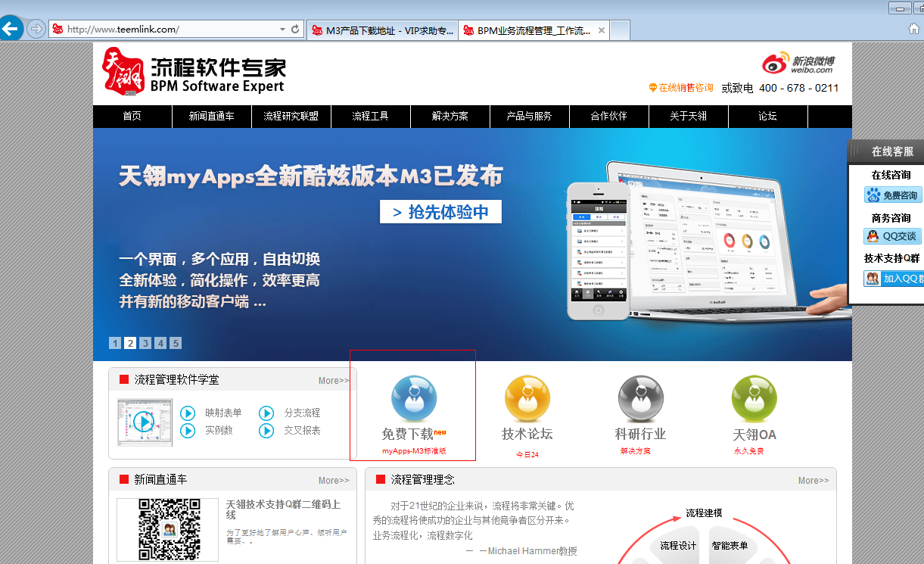Screen dimensions: 924x564
Task: Open the 实例数 tutorial link
Action: tap(219, 431)
